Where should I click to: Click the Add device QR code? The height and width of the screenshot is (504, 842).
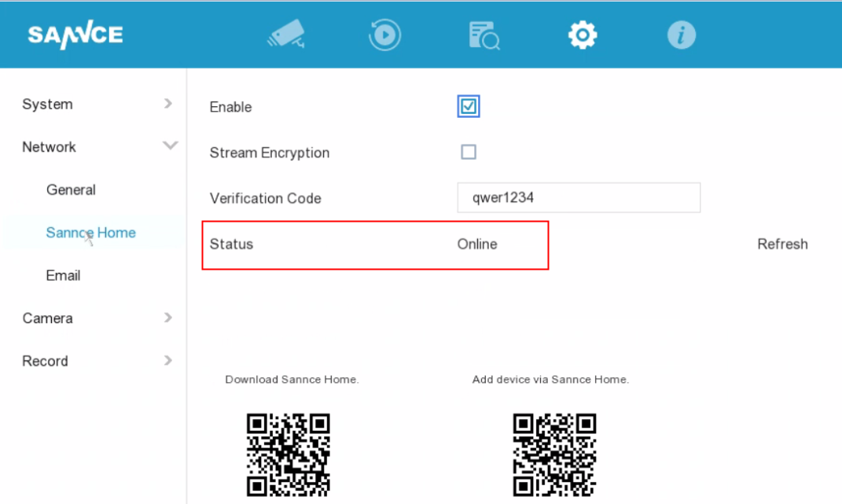(x=555, y=454)
